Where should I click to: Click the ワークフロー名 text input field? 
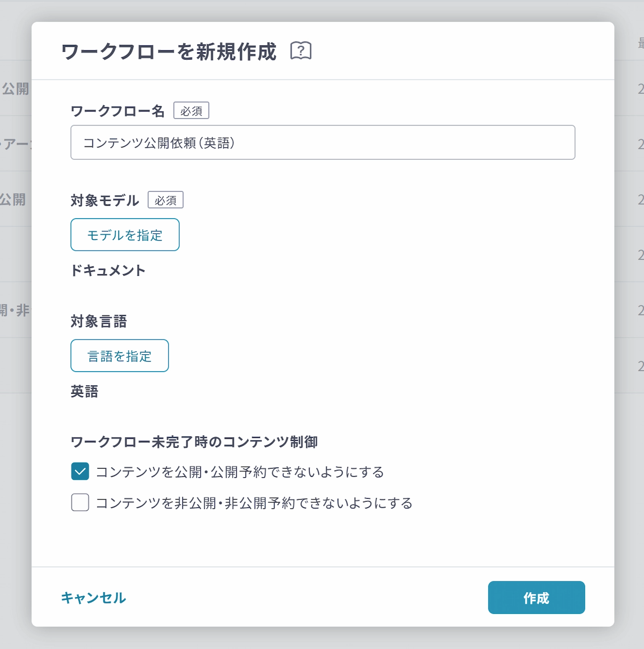(x=322, y=143)
